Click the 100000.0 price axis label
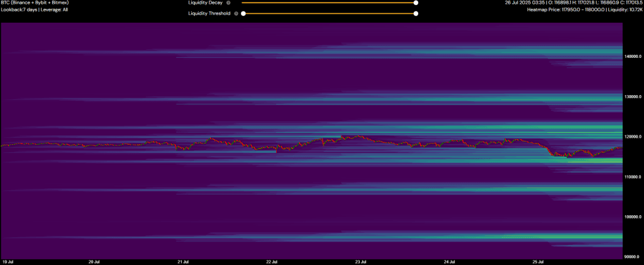The width and height of the screenshot is (644, 265). (x=633, y=217)
